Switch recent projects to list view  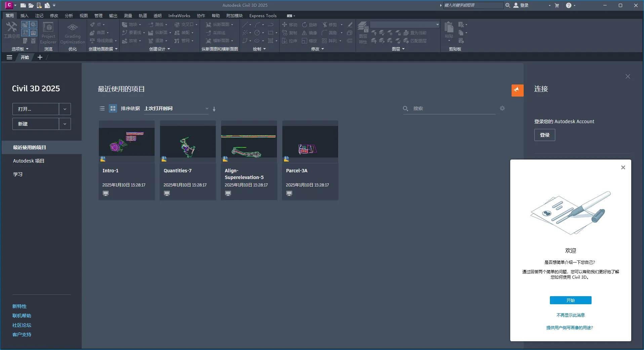[102, 108]
